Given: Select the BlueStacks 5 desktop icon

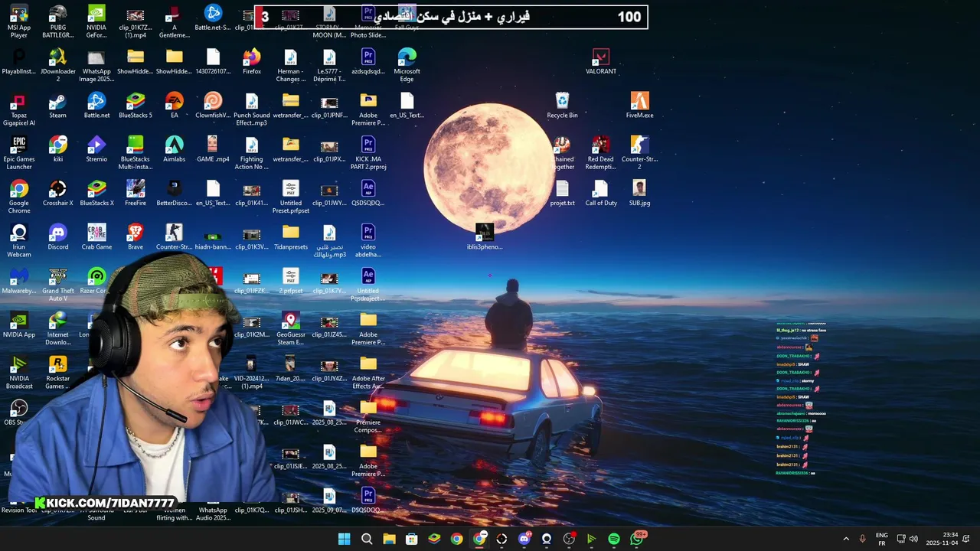Looking at the screenshot, I should pyautogui.click(x=136, y=106).
